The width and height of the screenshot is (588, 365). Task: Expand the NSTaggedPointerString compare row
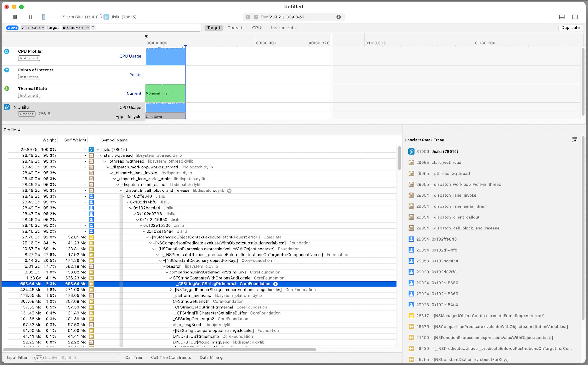(170, 290)
